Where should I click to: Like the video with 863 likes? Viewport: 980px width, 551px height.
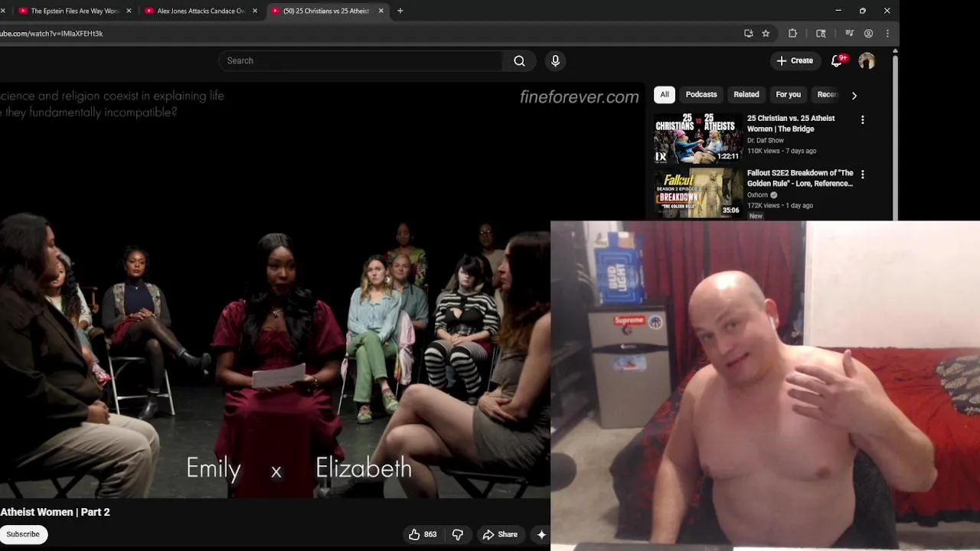click(423, 534)
